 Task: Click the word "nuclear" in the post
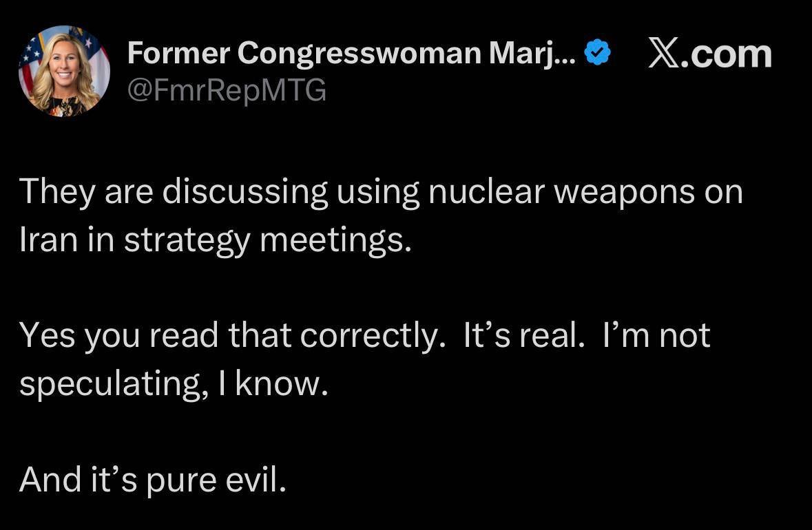[487, 191]
